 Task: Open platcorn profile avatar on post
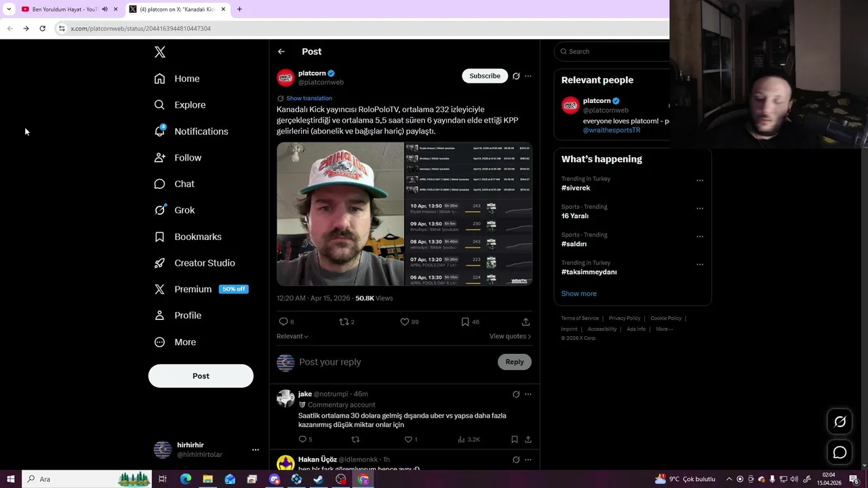pos(285,77)
